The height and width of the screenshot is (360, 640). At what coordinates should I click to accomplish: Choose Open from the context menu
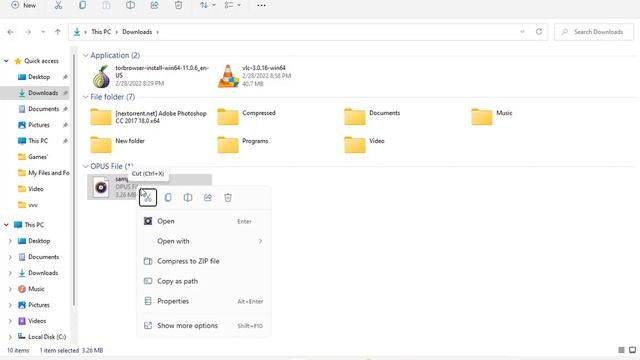[204, 221]
